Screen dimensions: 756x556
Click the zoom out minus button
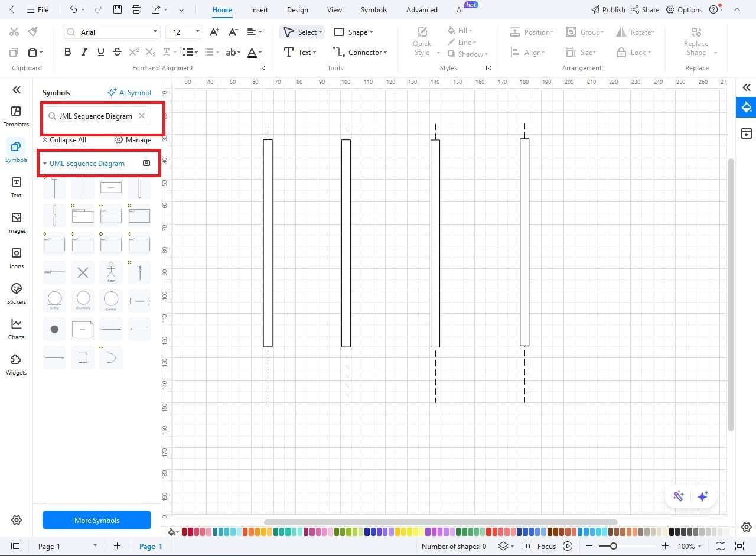coord(589,546)
